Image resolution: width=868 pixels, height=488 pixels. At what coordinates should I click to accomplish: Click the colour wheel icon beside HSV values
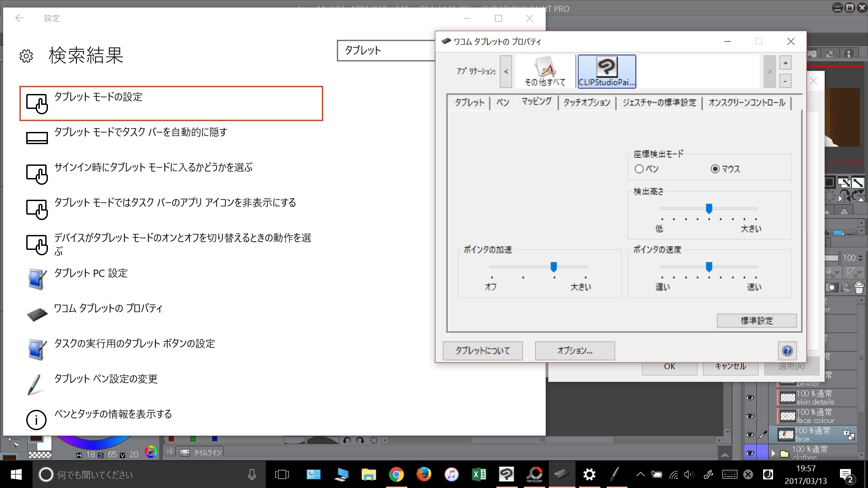click(x=151, y=452)
